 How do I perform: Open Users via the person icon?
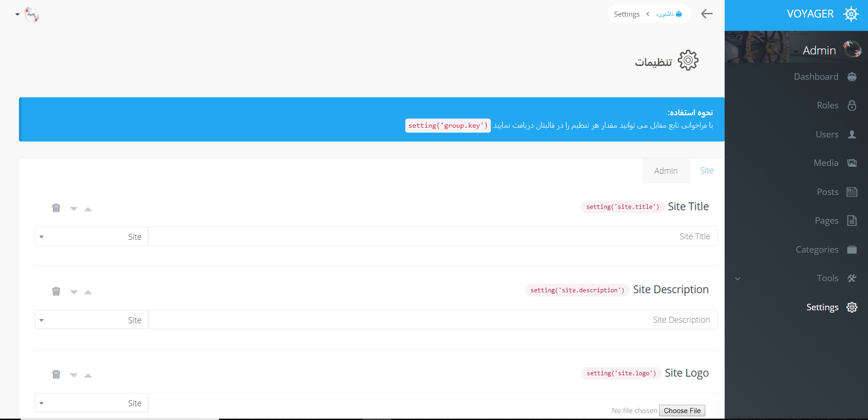click(x=852, y=134)
